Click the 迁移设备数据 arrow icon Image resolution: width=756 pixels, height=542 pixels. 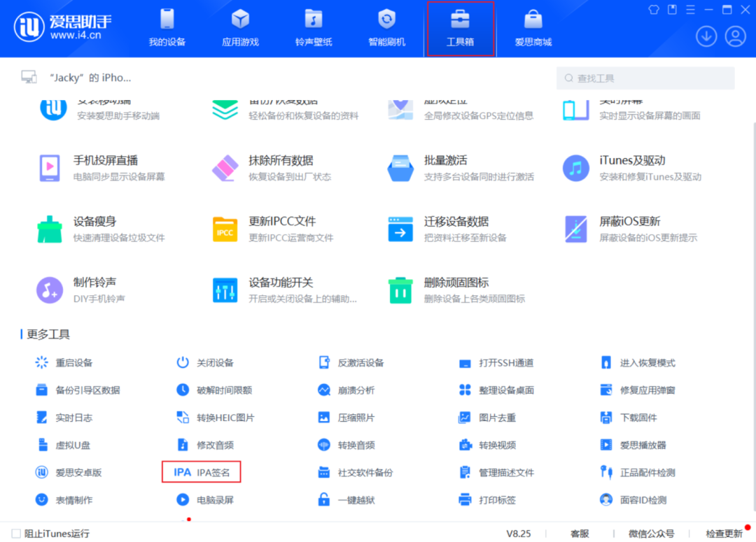[x=400, y=229]
